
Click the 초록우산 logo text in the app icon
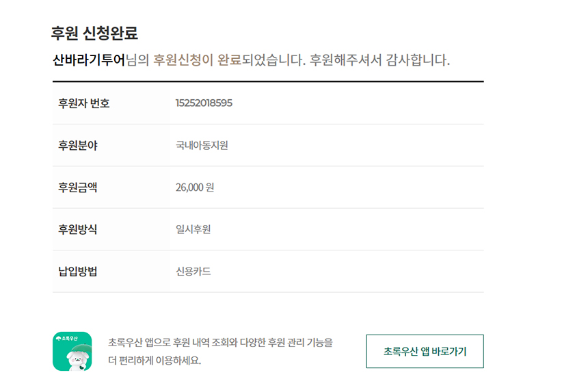pos(68,338)
